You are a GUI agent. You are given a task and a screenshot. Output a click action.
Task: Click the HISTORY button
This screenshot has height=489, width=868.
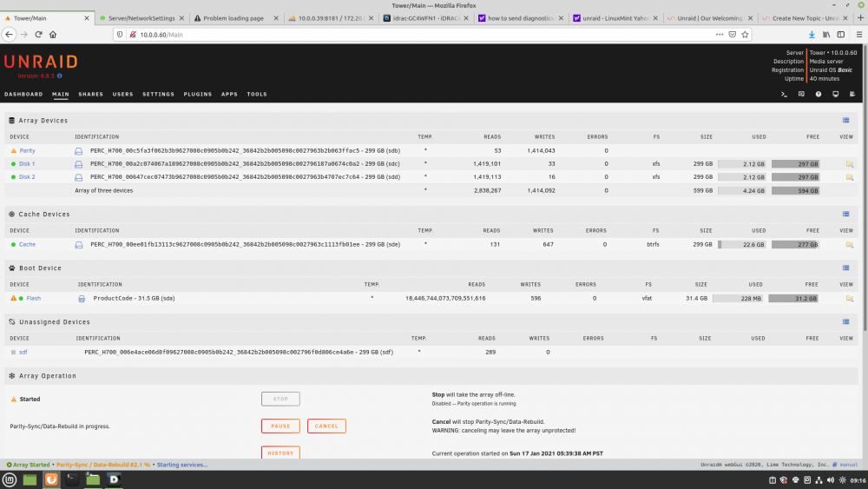(280, 453)
